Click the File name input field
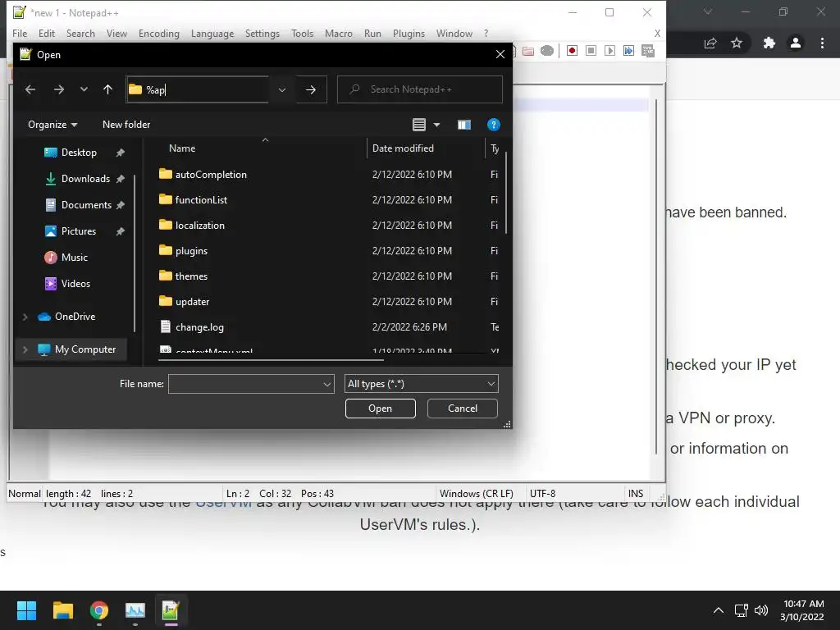The image size is (840, 630). click(244, 384)
